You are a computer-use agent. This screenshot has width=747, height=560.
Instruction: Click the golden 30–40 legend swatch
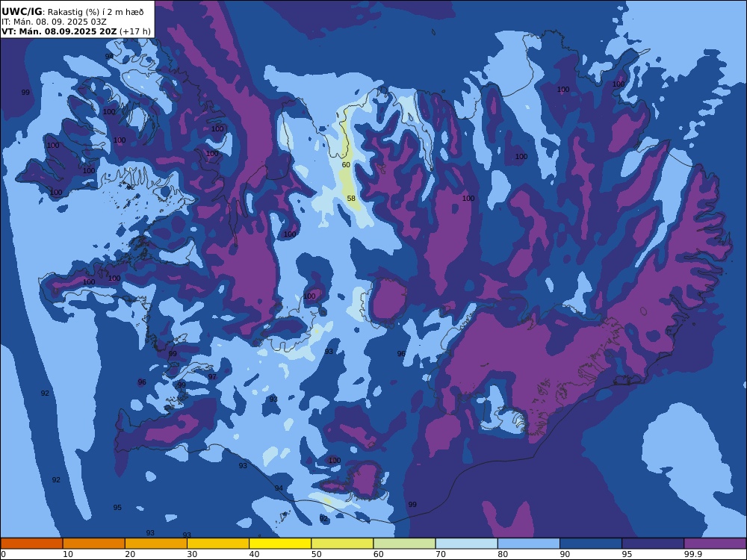pyautogui.click(x=218, y=544)
